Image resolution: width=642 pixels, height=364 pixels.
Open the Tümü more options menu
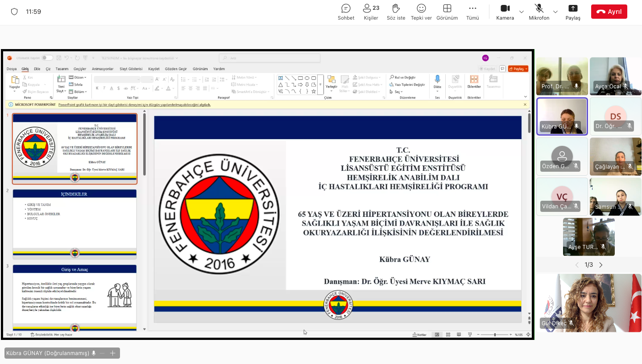[472, 12]
